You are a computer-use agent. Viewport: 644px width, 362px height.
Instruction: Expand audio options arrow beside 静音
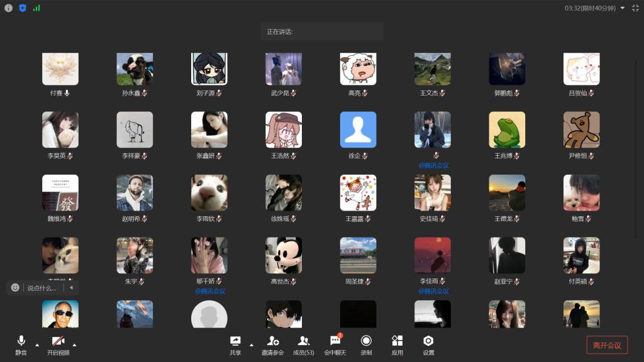37,344
